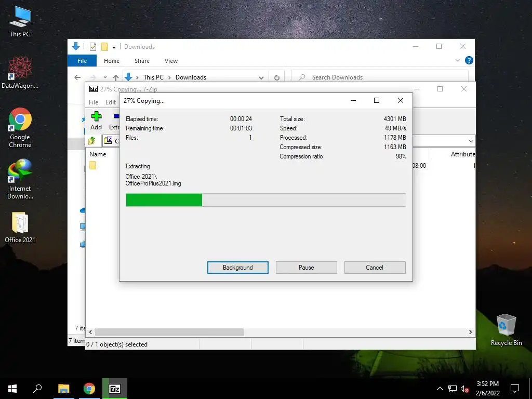Screen dimensions: 532x399
Task: Launch Google Chrome from desktop
Action: (x=20, y=128)
